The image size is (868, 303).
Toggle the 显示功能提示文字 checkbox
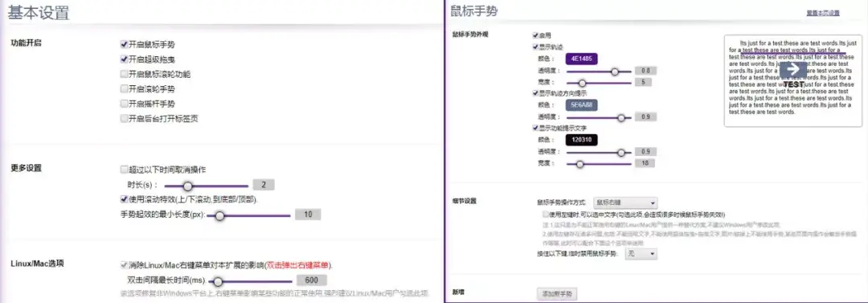pos(534,128)
